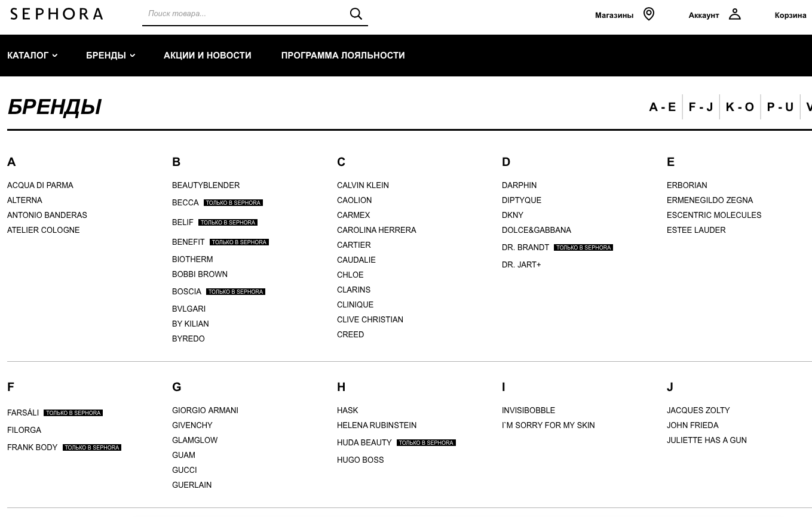Viewport: 812px width, 517px height.
Task: Open Atelier Cologne brand
Action: click(x=43, y=230)
